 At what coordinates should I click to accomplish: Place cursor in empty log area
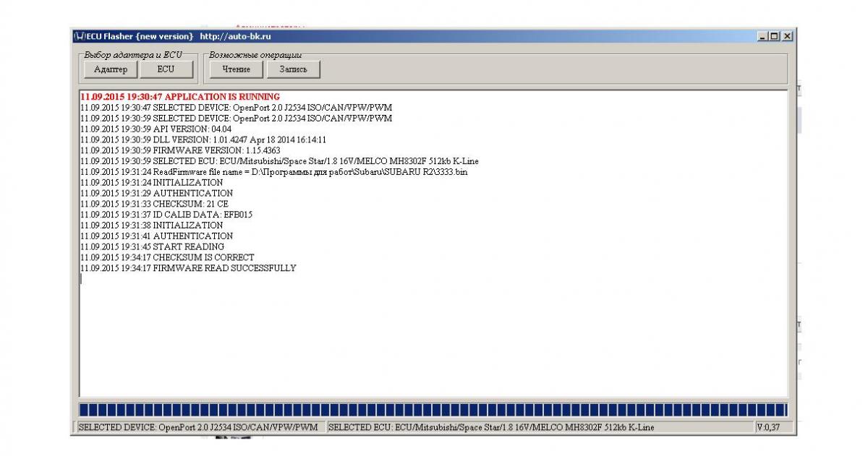[x=433, y=336]
